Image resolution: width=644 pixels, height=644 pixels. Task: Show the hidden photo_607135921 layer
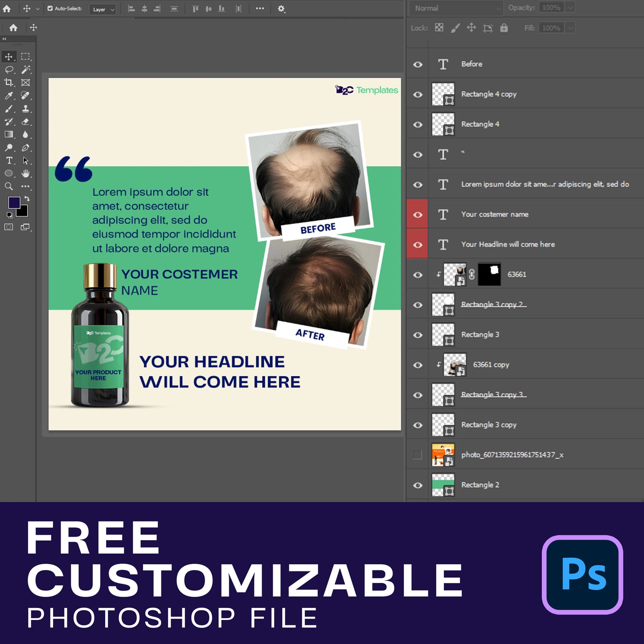point(418,455)
